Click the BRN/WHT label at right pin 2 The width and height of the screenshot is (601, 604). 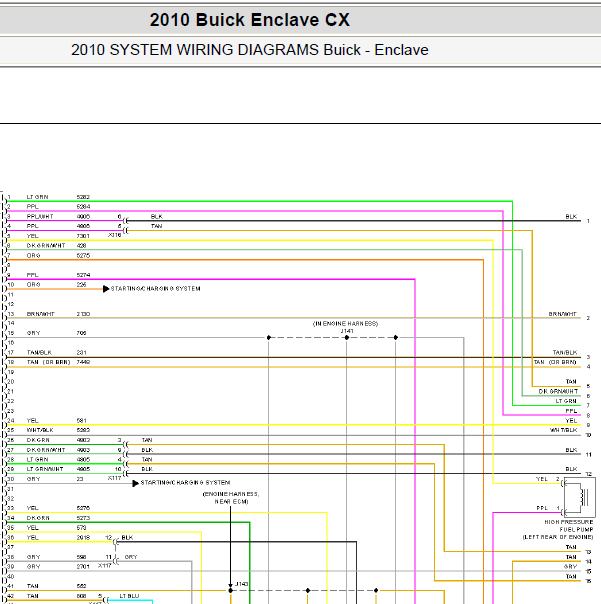(563, 314)
